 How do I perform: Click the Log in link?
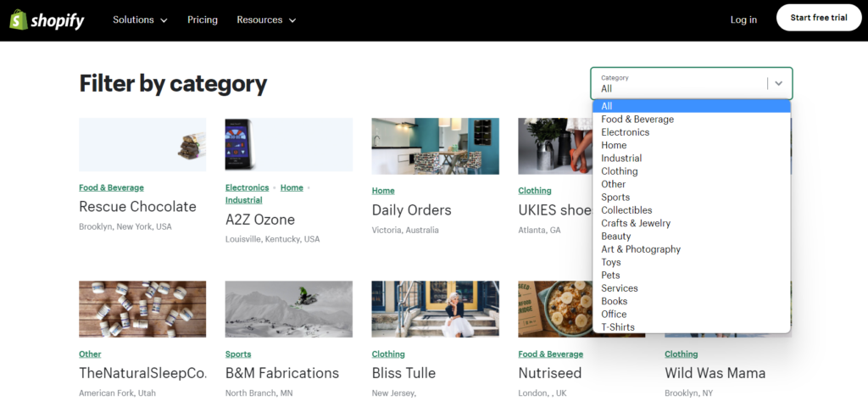743,20
